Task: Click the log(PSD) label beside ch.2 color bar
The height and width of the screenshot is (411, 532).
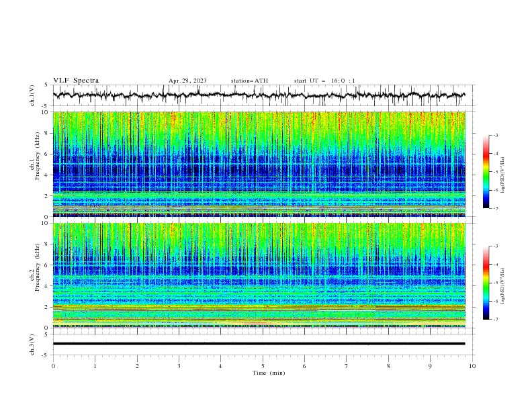Action: (503, 286)
